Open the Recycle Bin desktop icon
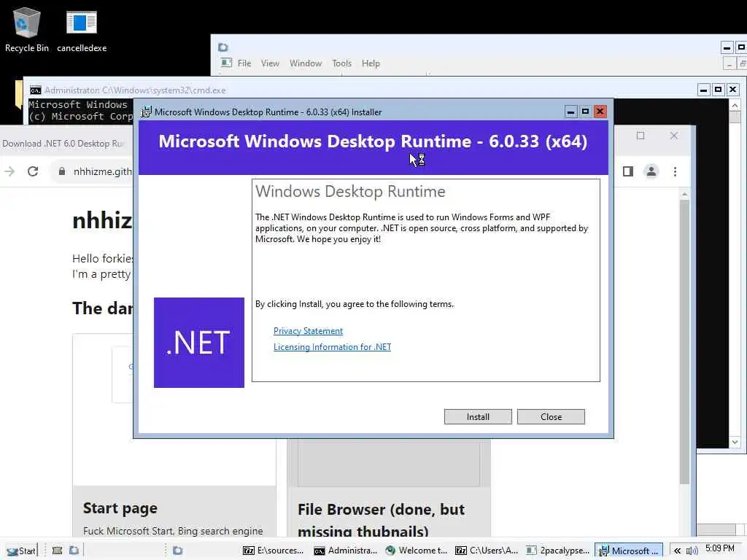Viewport: 747px width, 560px height. point(27,29)
